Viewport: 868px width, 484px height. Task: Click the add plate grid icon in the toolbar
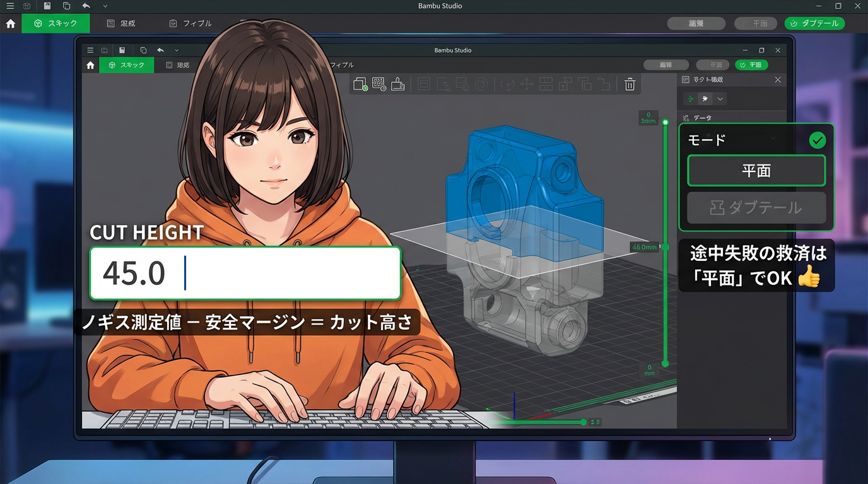coord(378,84)
